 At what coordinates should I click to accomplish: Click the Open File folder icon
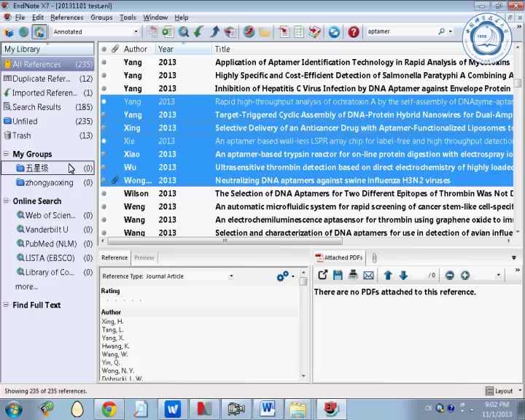[265, 32]
